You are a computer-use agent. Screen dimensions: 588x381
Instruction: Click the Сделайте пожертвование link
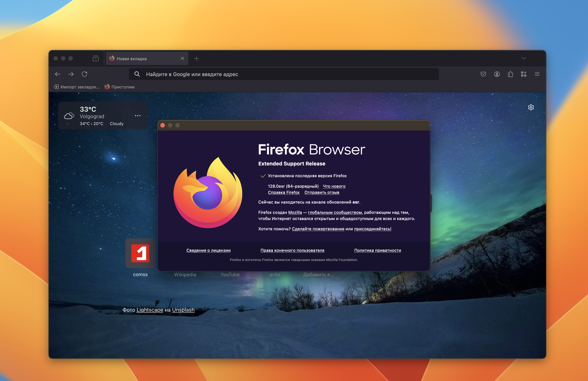pyautogui.click(x=318, y=229)
